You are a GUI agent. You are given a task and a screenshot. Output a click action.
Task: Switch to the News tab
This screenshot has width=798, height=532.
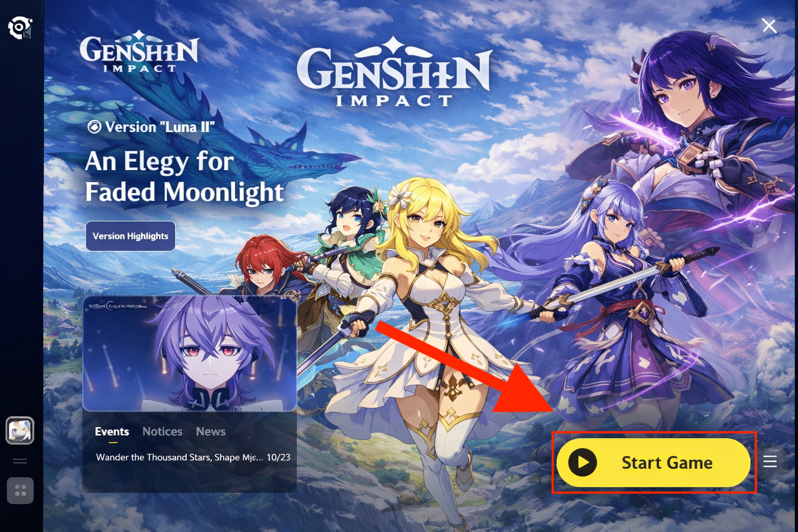(x=211, y=432)
